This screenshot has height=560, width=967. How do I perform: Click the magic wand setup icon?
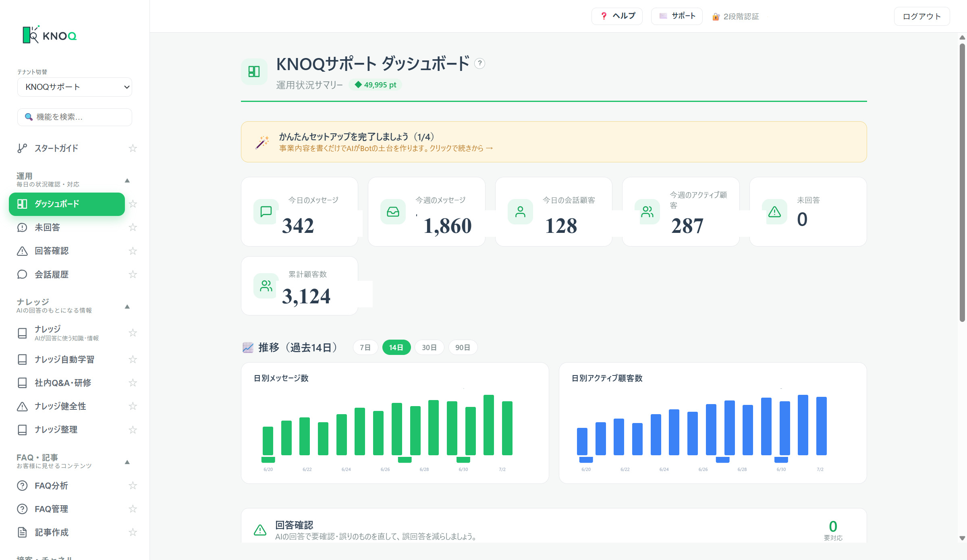[262, 142]
